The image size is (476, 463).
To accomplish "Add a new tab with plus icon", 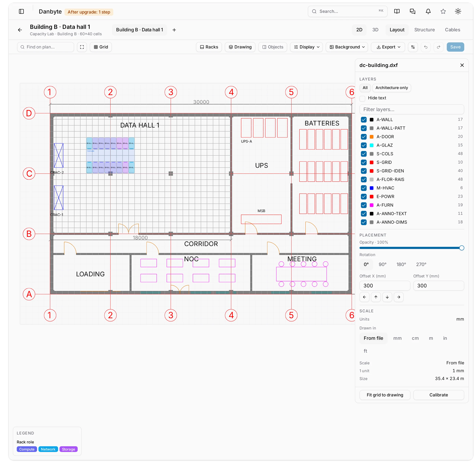I will pos(174,30).
